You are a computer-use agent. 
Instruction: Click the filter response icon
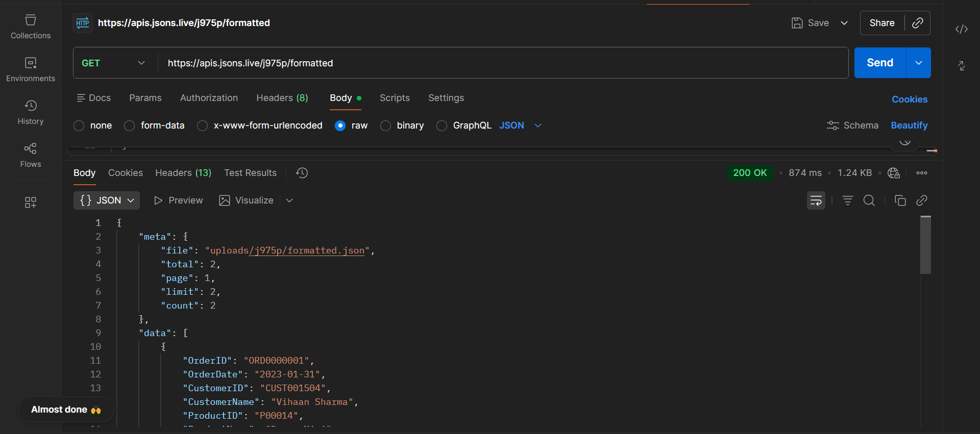click(x=848, y=200)
